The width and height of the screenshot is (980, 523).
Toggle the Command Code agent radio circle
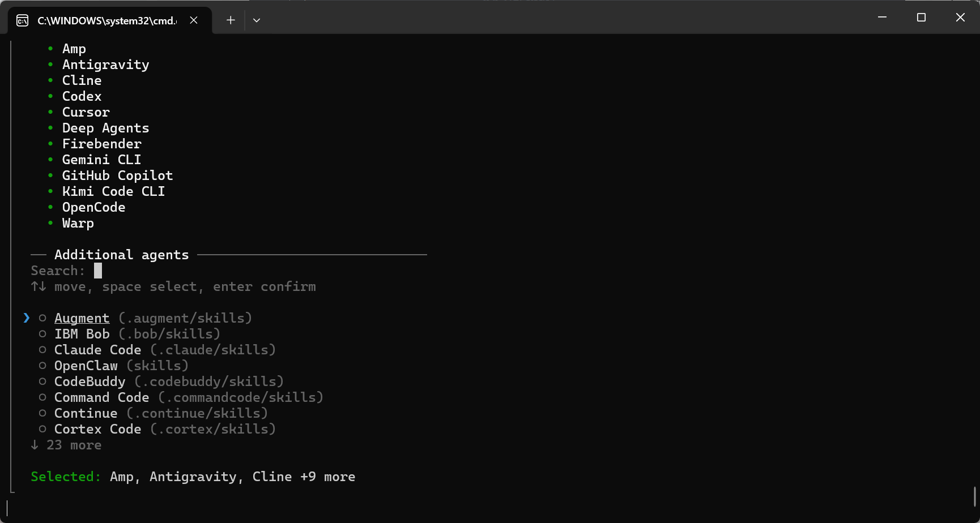[42, 397]
